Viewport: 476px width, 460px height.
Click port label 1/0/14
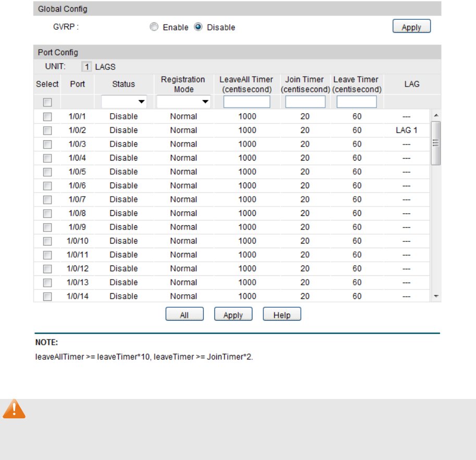click(x=77, y=296)
